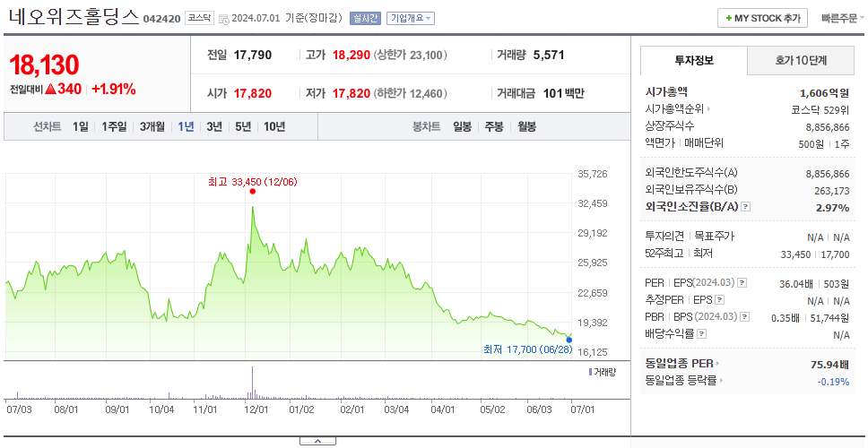
Task: Open the 동일업종 등락률 link
Action: (x=683, y=381)
